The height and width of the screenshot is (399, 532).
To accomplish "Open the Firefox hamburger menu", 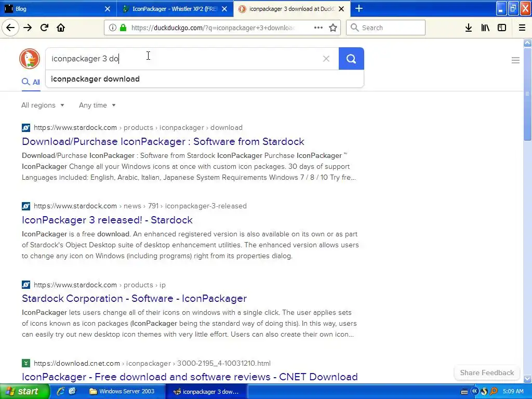I will (522, 28).
